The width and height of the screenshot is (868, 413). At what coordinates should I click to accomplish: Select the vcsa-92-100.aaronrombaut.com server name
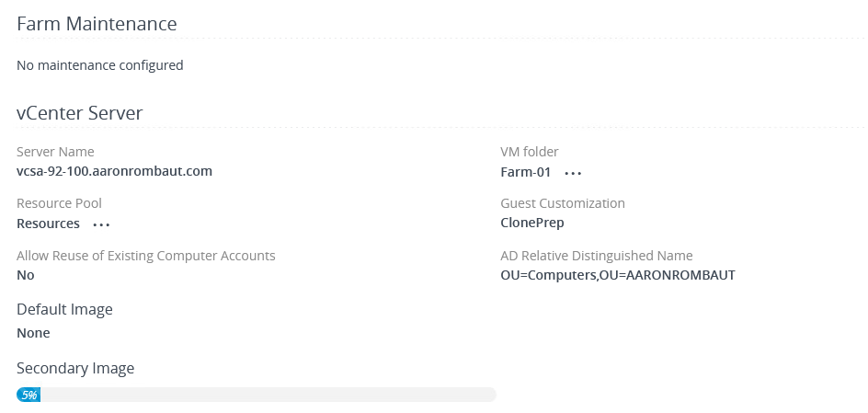click(115, 171)
